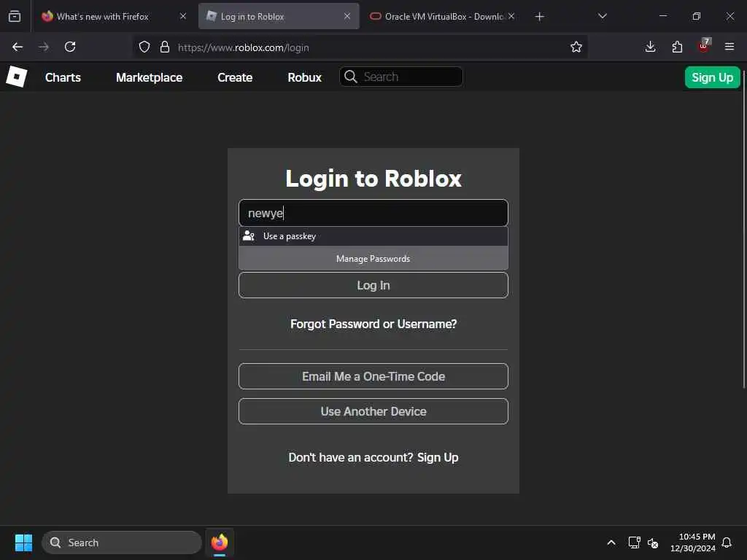Follow the Sign Up link below form

click(x=438, y=457)
